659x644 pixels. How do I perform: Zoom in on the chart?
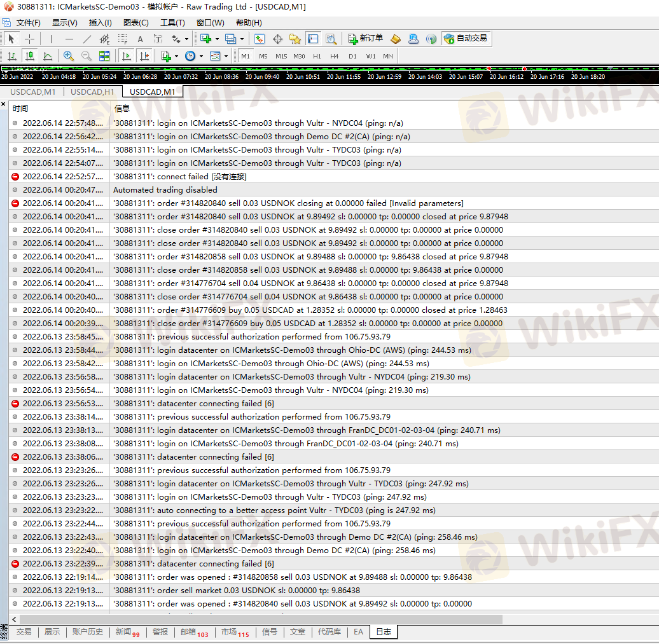coord(69,57)
